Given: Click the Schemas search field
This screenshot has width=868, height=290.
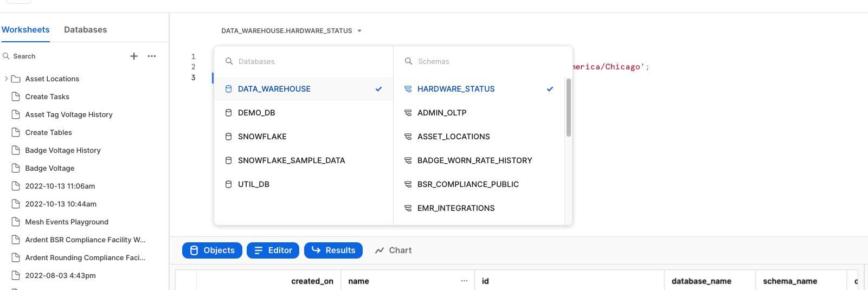Looking at the screenshot, I should coord(483,61).
